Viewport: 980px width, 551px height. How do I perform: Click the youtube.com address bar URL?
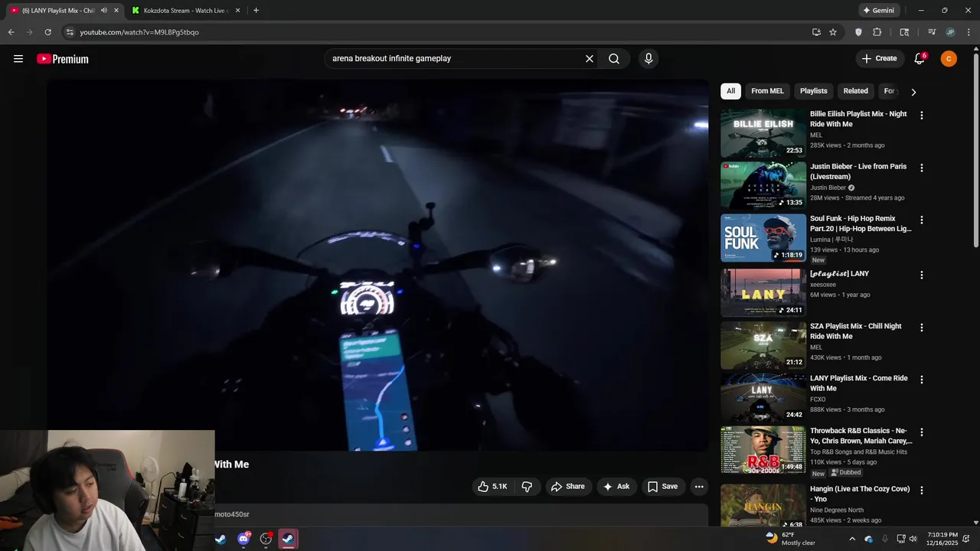point(139,32)
